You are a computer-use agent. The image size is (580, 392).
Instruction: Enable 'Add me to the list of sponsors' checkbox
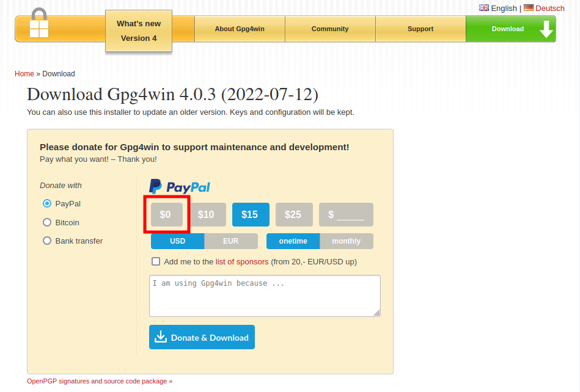(156, 261)
